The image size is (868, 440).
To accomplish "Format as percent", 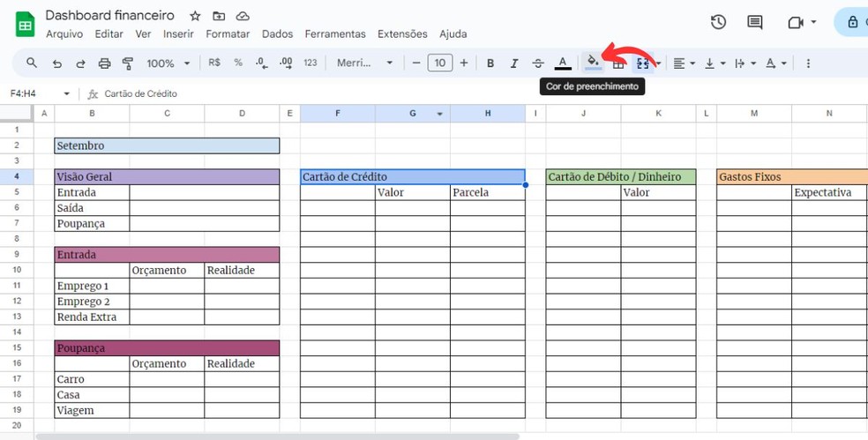I will click(x=238, y=63).
